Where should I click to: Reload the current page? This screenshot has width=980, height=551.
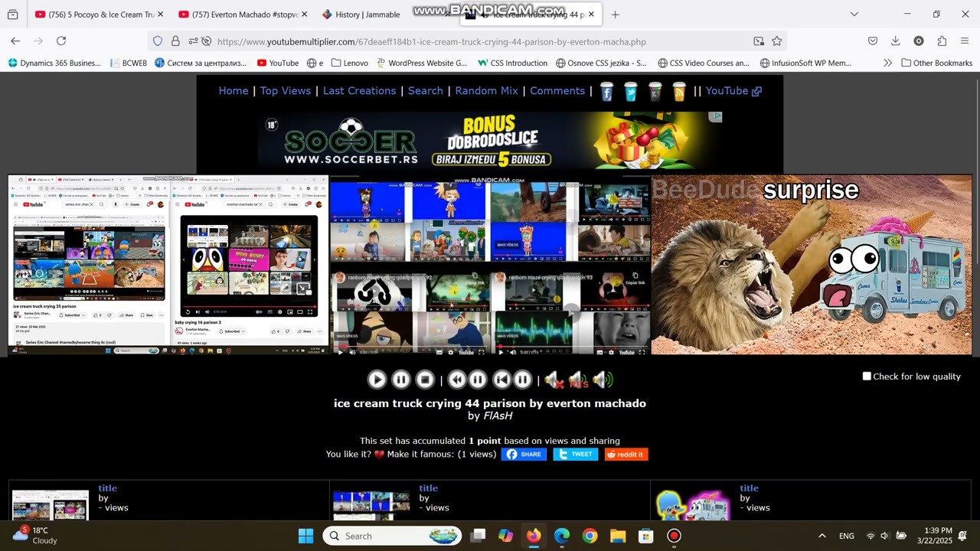61,41
